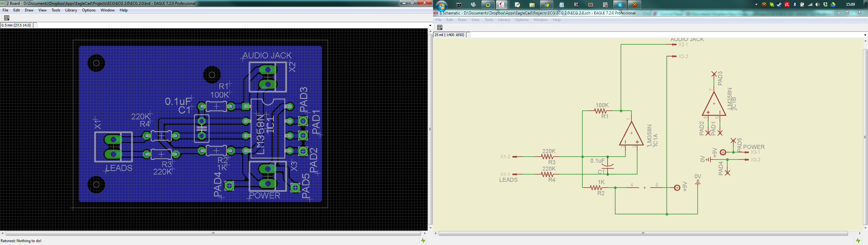The width and height of the screenshot is (868, 245).
Task: Open the Windows Start orb
Action: (x=441, y=5)
